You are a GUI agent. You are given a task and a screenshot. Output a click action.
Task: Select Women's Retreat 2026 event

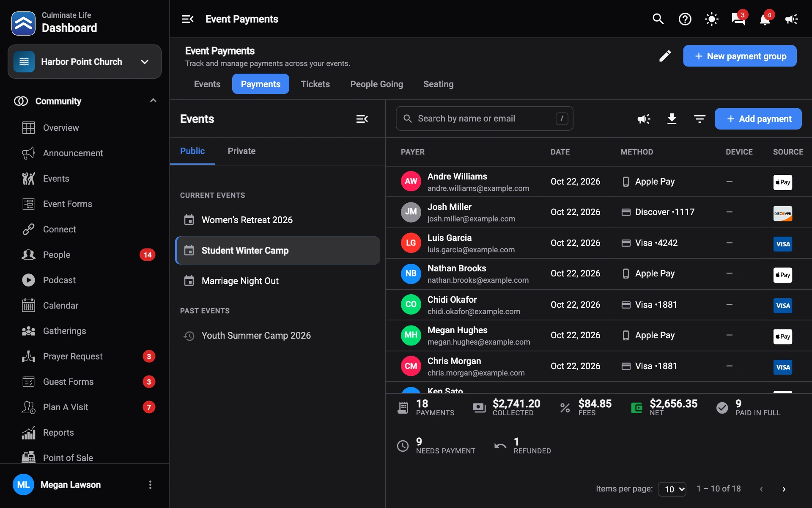click(277, 220)
